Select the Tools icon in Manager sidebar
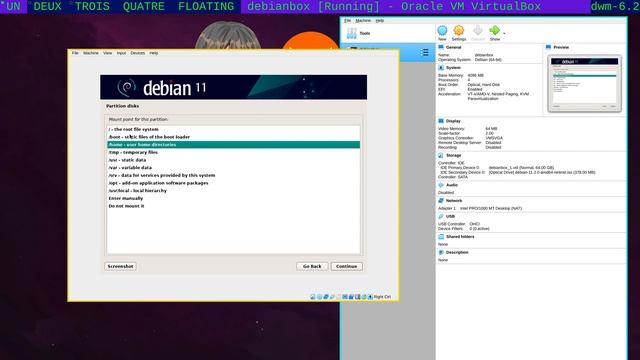Viewport: 640px width, 360px height. pos(351,33)
